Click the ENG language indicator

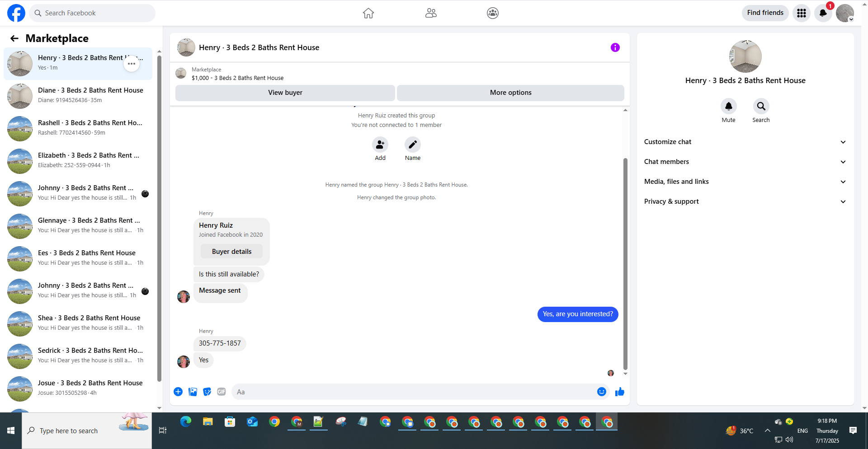click(x=802, y=430)
